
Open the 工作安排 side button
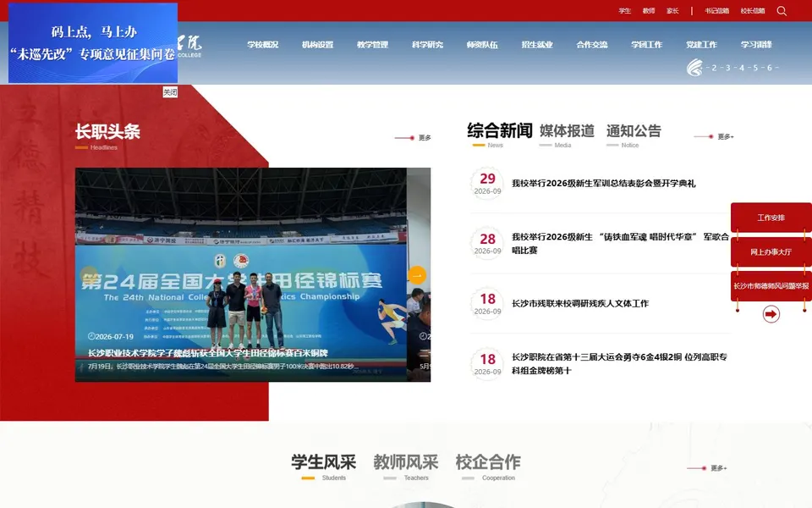(771, 218)
